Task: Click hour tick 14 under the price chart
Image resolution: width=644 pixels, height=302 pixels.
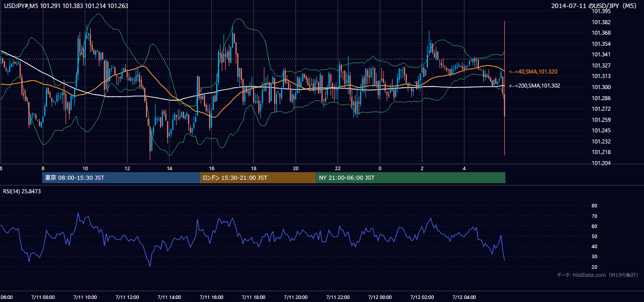Action: pyautogui.click(x=169, y=168)
